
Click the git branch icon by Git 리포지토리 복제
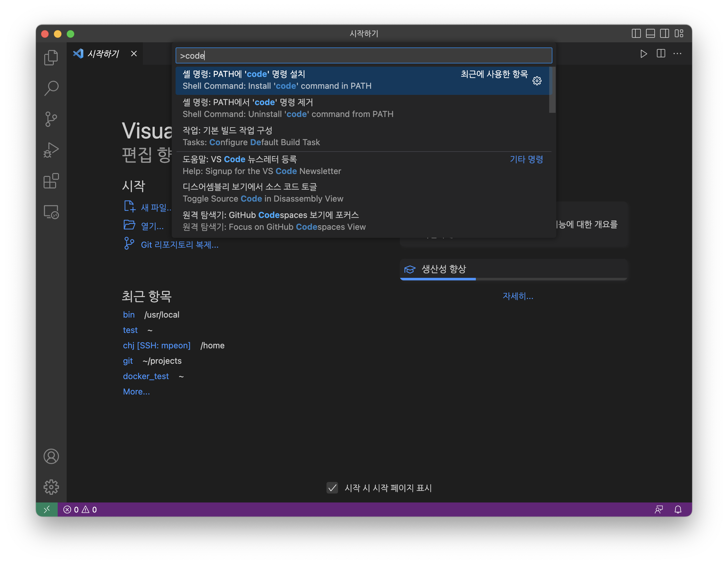coord(129,244)
